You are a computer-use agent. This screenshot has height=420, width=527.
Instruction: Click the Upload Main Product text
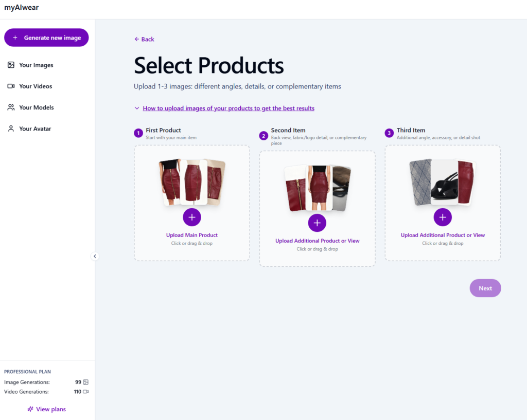[x=192, y=235]
